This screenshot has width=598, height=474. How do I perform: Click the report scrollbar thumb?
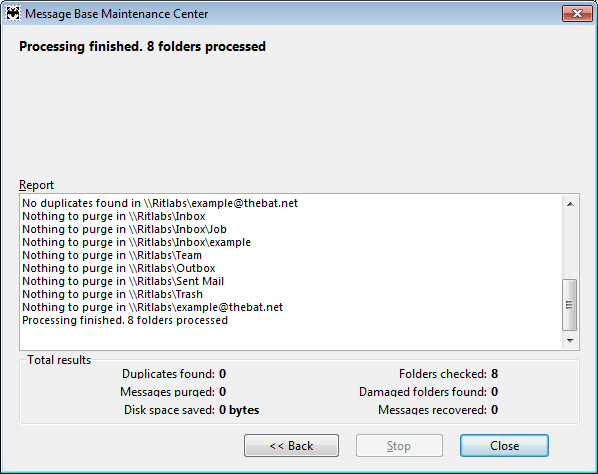pyautogui.click(x=569, y=305)
